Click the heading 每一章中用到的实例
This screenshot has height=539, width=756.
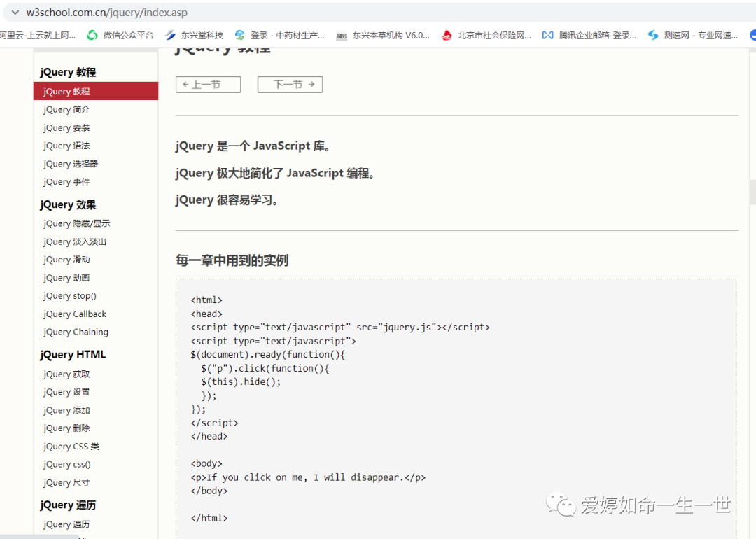point(232,260)
